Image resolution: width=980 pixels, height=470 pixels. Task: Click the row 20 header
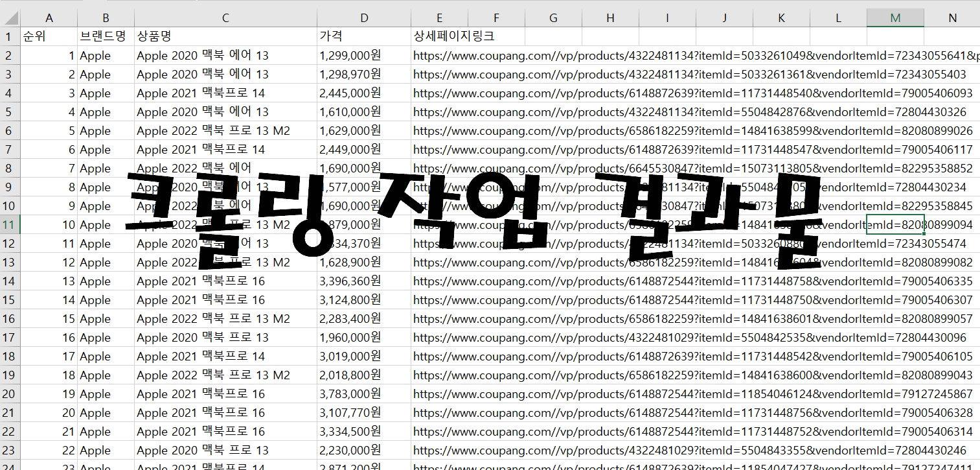click(10, 394)
